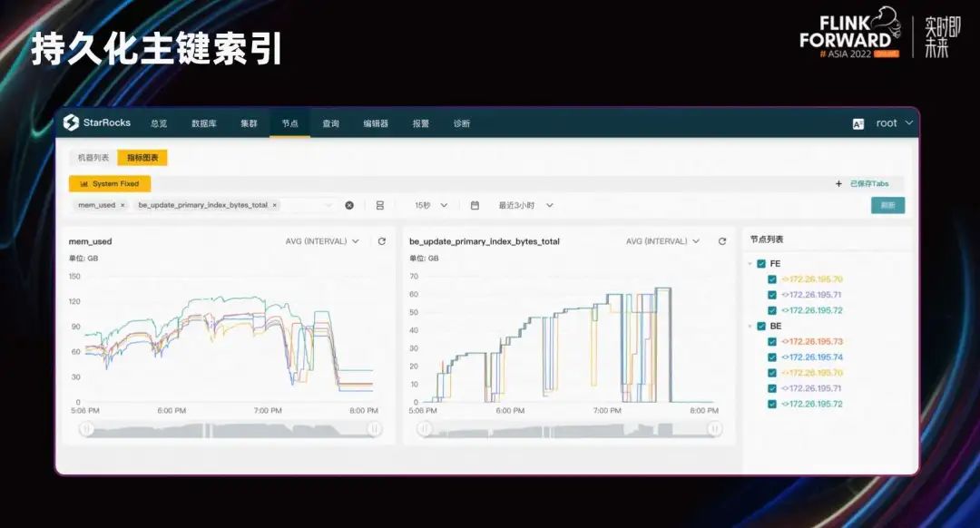Open the 诊断 menu
980x528 pixels.
click(x=462, y=123)
